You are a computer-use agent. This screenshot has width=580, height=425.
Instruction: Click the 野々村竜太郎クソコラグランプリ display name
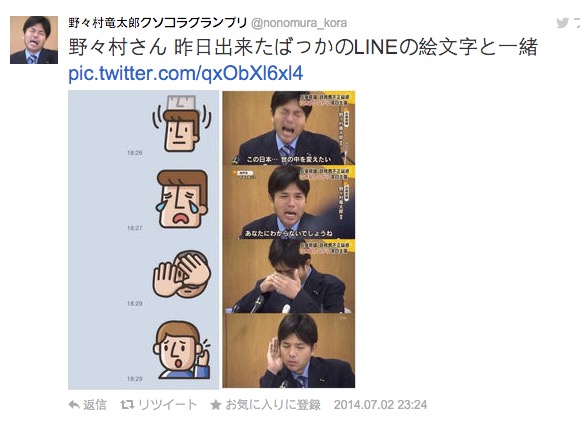click(x=158, y=23)
